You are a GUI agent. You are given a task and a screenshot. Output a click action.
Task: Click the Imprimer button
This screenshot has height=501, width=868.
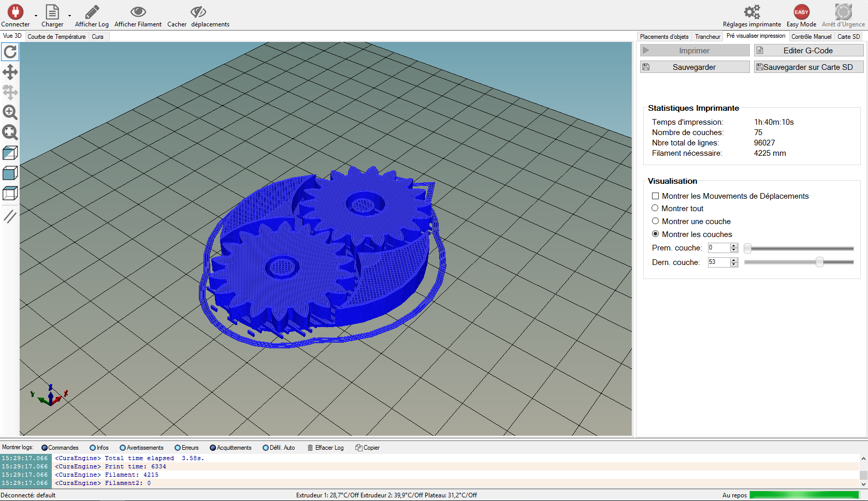(695, 50)
